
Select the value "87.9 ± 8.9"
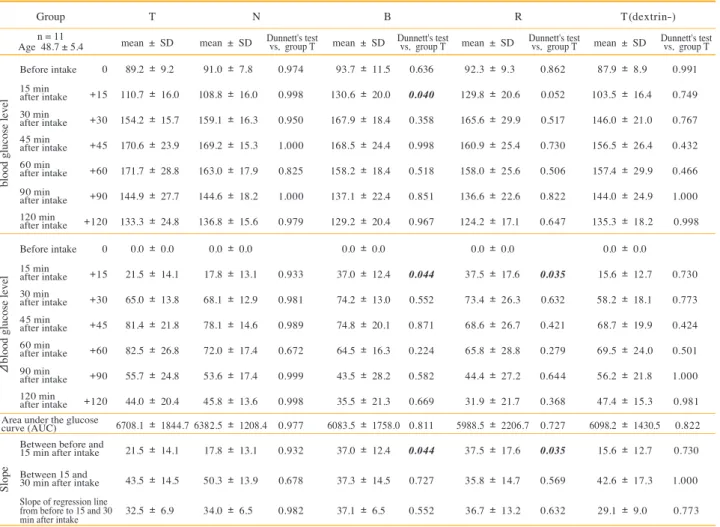click(622, 69)
